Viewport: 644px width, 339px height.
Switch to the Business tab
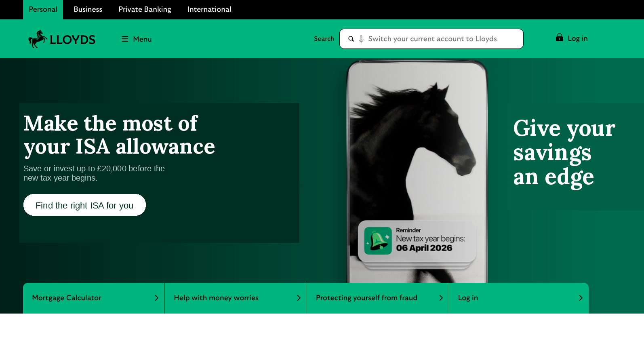pyautogui.click(x=88, y=10)
